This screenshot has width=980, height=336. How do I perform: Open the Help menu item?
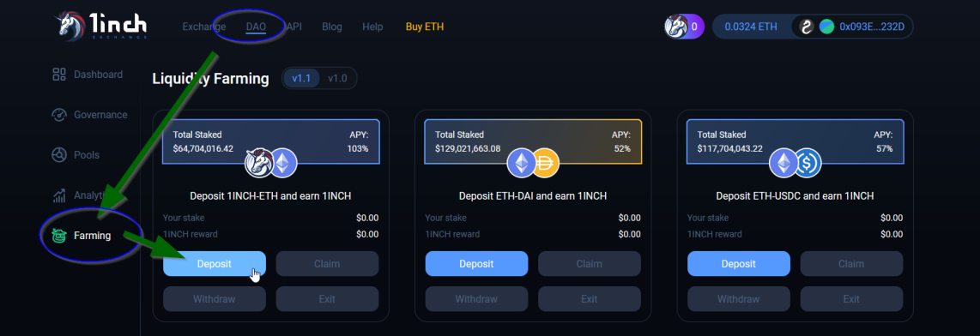(372, 27)
